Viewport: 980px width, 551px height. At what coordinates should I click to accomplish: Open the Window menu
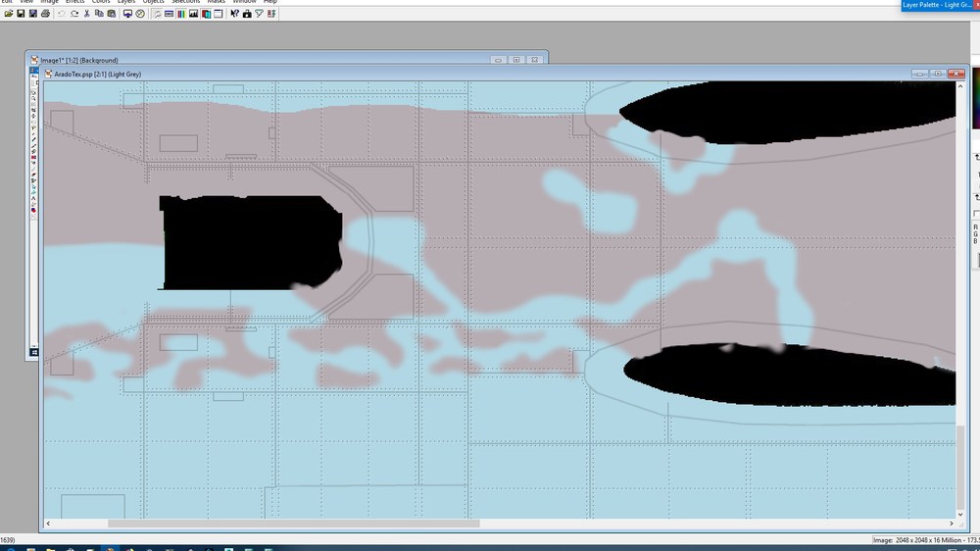tap(244, 2)
